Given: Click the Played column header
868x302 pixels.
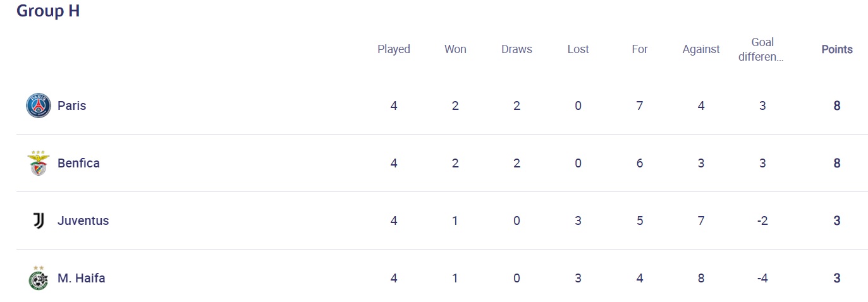Looking at the screenshot, I should click(x=394, y=49).
